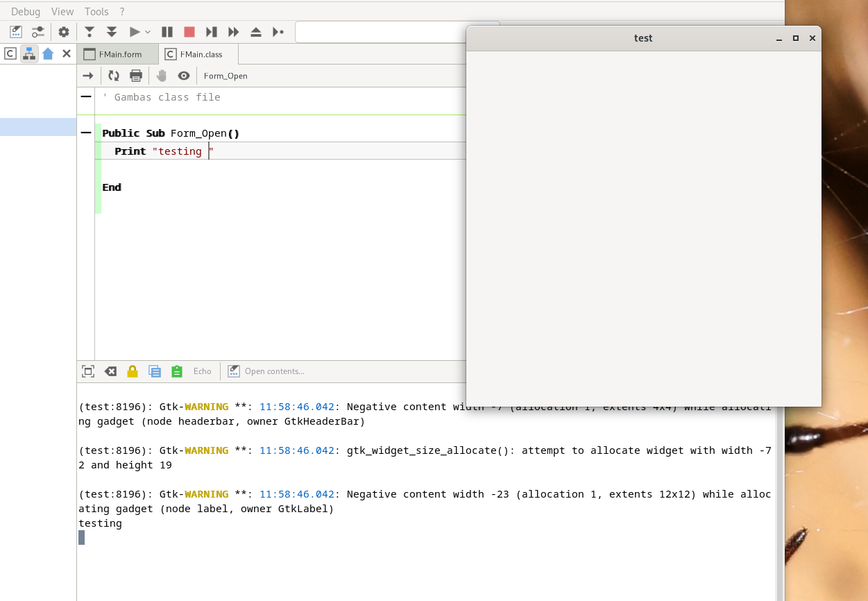Screen dimensions: 868x601
Task: Click the Form_Open procedure label in toolbar
Action: click(225, 76)
